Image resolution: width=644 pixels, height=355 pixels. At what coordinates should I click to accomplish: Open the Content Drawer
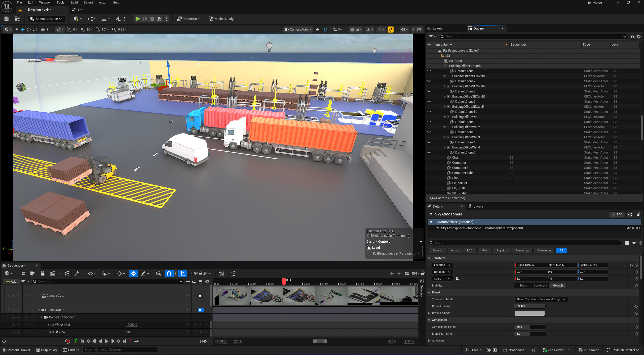(x=17, y=350)
